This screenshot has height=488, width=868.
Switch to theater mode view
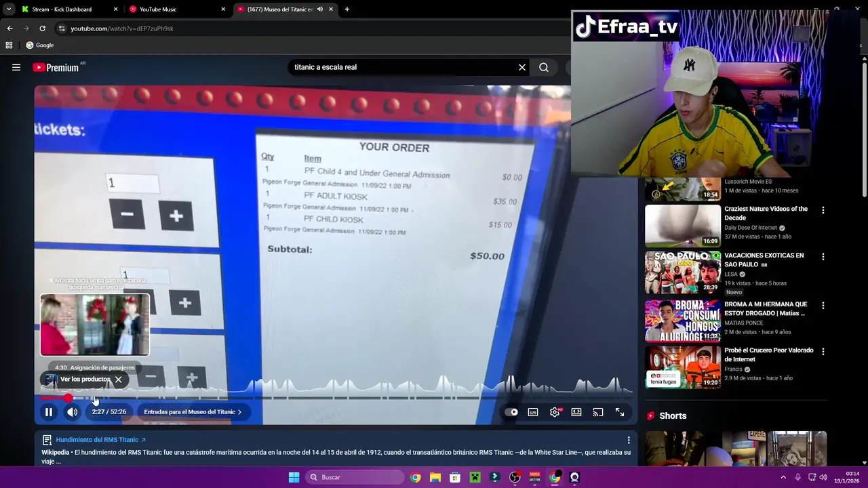point(576,412)
